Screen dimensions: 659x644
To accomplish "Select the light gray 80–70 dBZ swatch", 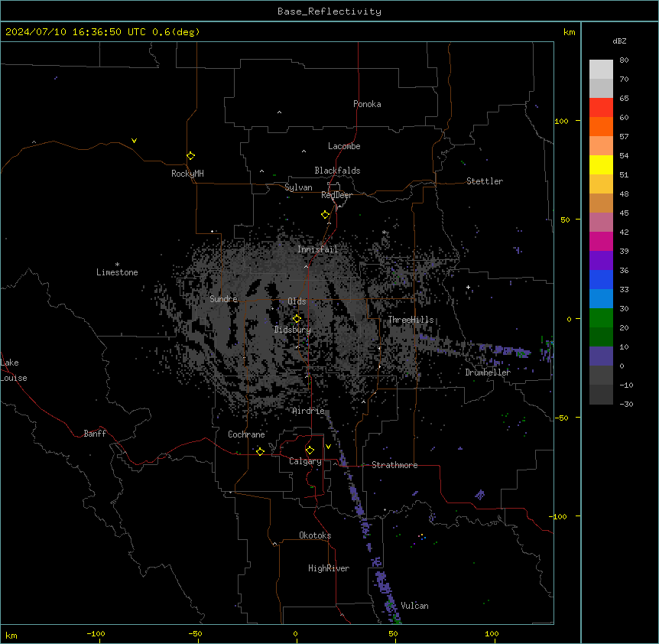I will pos(601,70).
